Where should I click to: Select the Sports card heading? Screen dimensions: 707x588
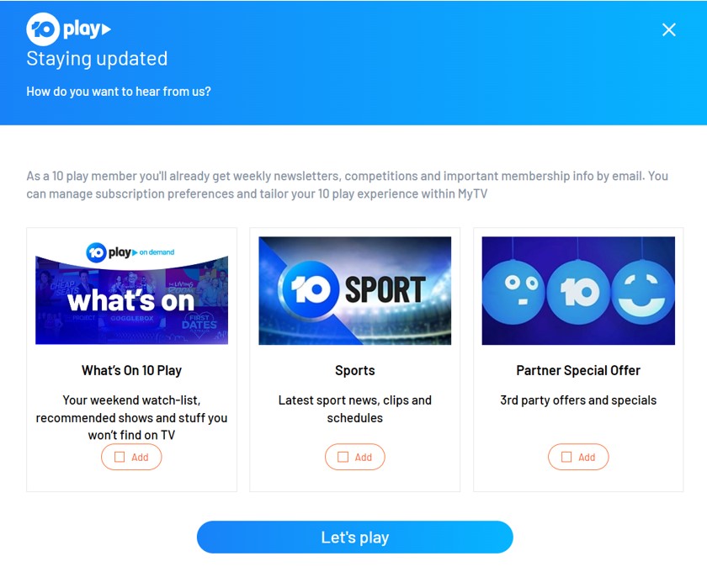coord(355,370)
